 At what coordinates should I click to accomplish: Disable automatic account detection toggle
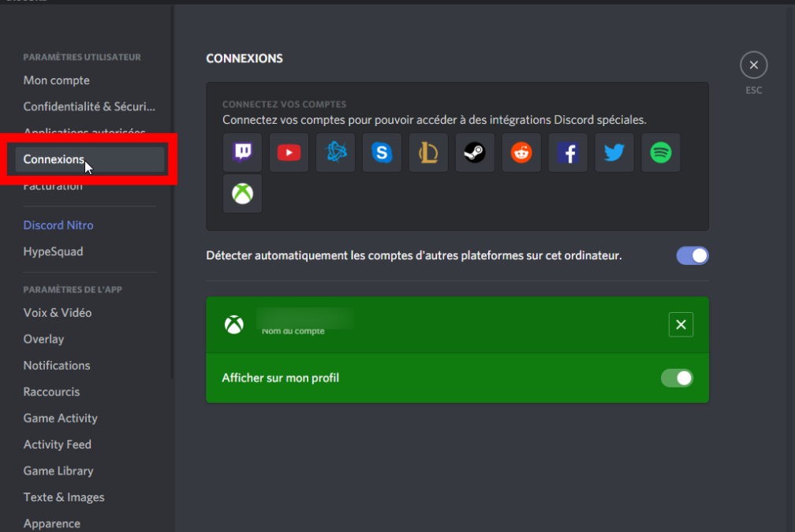click(692, 255)
